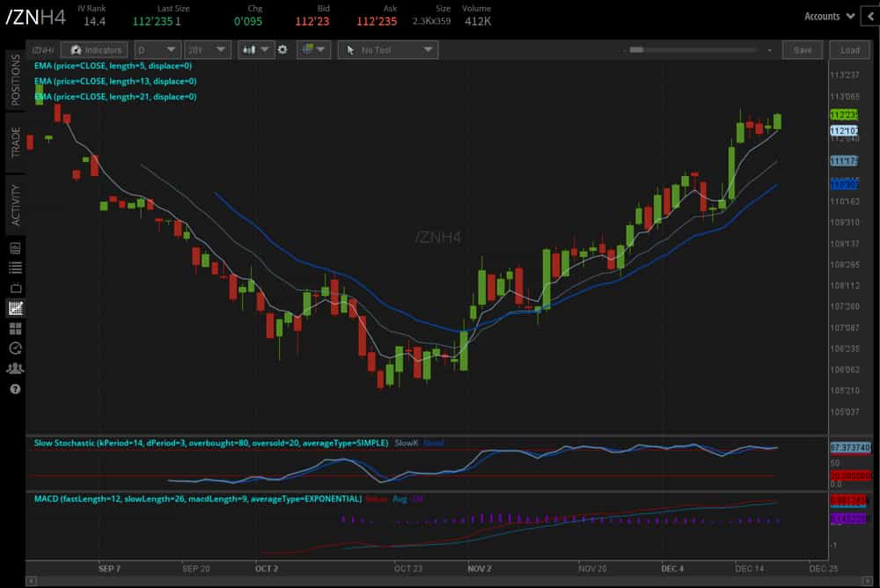Image resolution: width=880 pixels, height=588 pixels.
Task: Adjust the chart zoom slider handle
Action: coord(636,50)
